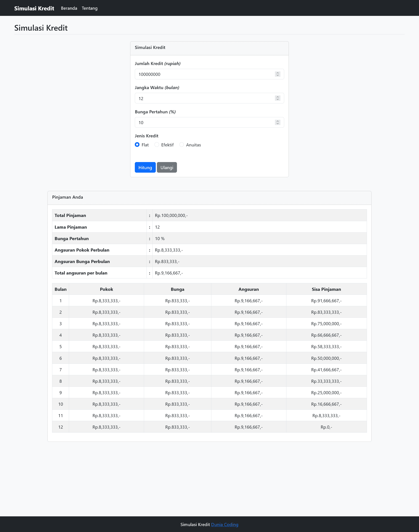Increment Jumlah Kredit using its stepper arrows
Viewport: 419px width, 532px height.
pos(277,73)
